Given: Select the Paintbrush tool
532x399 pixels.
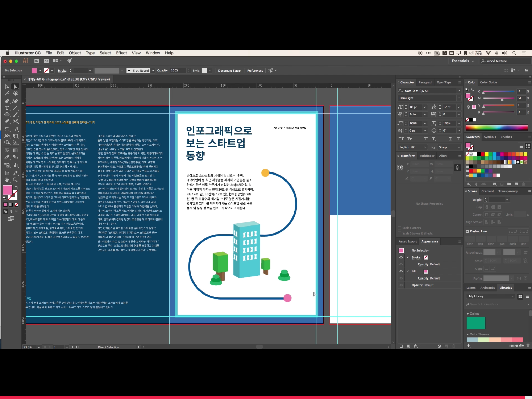Looking at the screenshot, I should (15, 115).
